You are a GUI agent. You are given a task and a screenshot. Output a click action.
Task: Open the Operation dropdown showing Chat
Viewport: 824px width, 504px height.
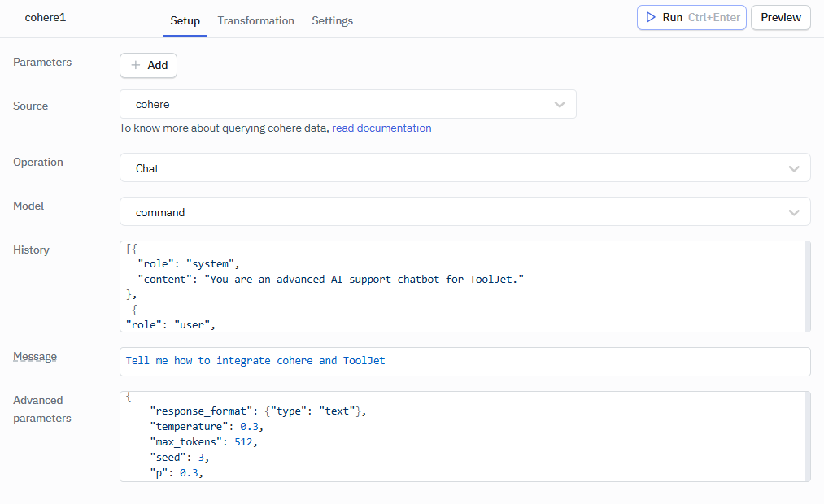[x=464, y=168]
